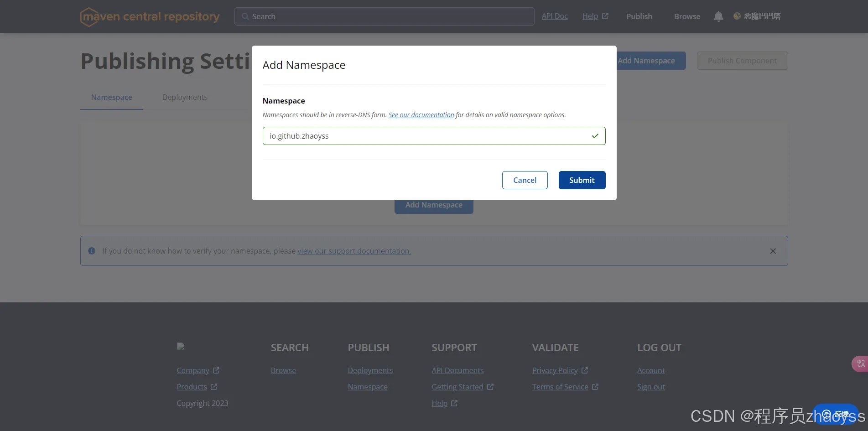Focus the top Search input field
This screenshot has height=431, width=868.
[384, 16]
